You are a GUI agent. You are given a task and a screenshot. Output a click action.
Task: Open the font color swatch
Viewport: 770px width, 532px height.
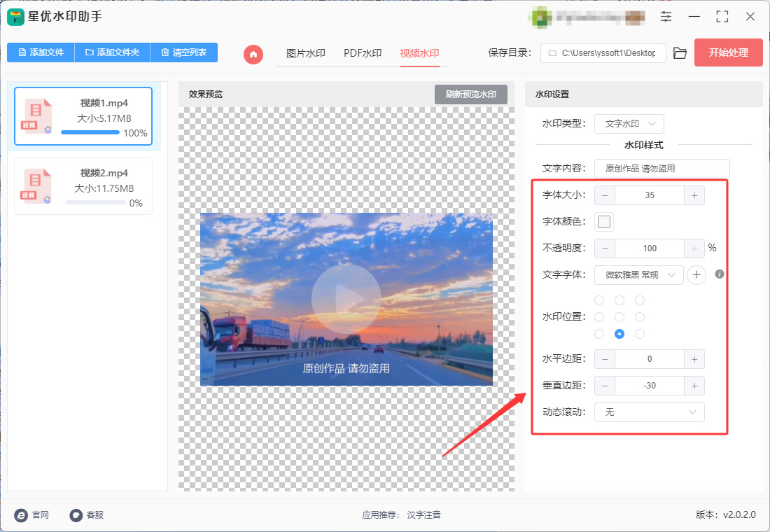(x=604, y=221)
